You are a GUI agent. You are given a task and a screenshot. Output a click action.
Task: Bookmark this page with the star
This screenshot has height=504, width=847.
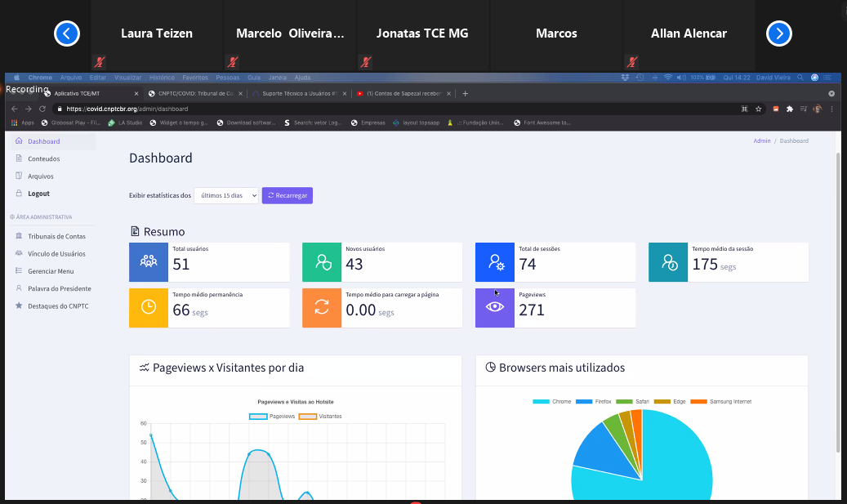coord(759,109)
